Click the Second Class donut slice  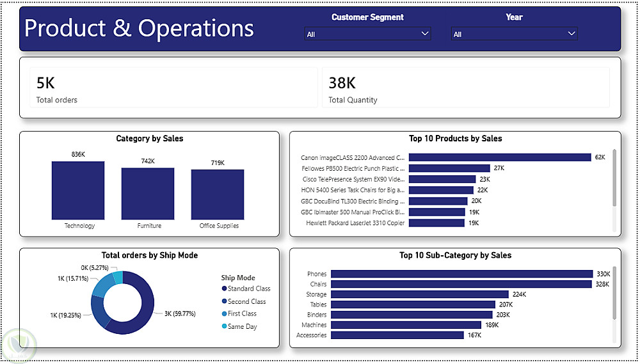tap(98, 311)
